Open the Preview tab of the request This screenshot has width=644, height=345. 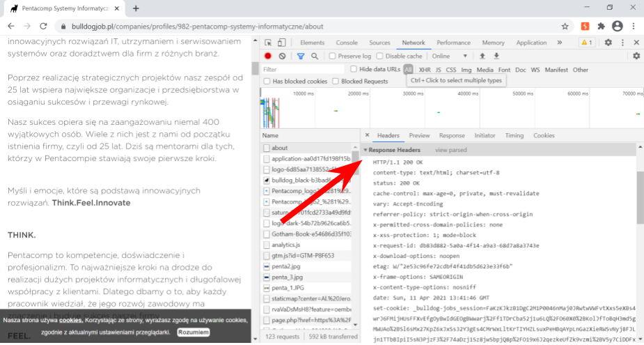click(x=419, y=135)
